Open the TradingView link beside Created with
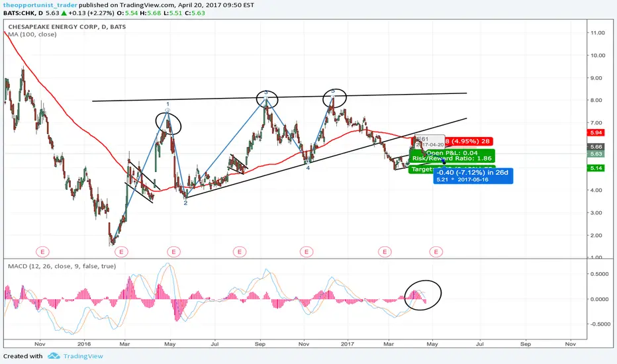The height and width of the screenshot is (364, 617). click(x=83, y=356)
